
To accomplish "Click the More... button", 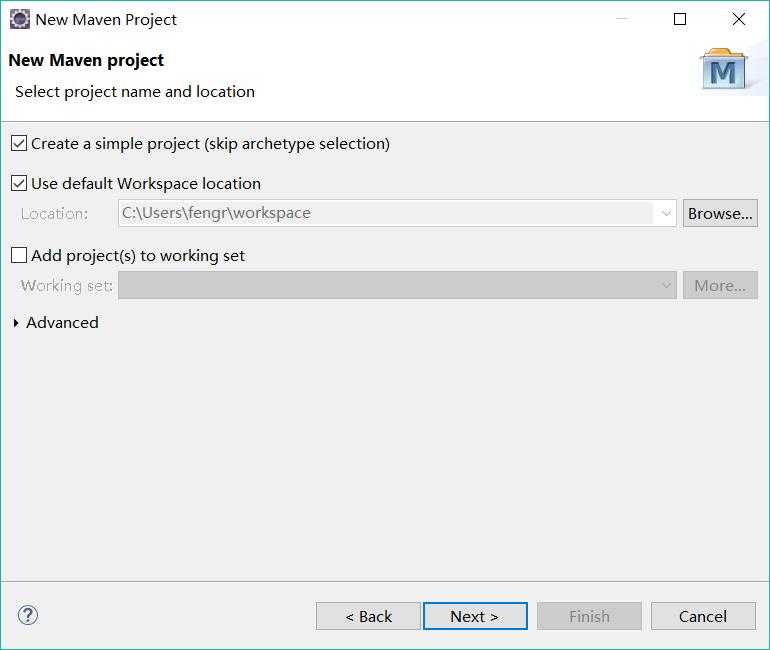I will click(x=720, y=285).
